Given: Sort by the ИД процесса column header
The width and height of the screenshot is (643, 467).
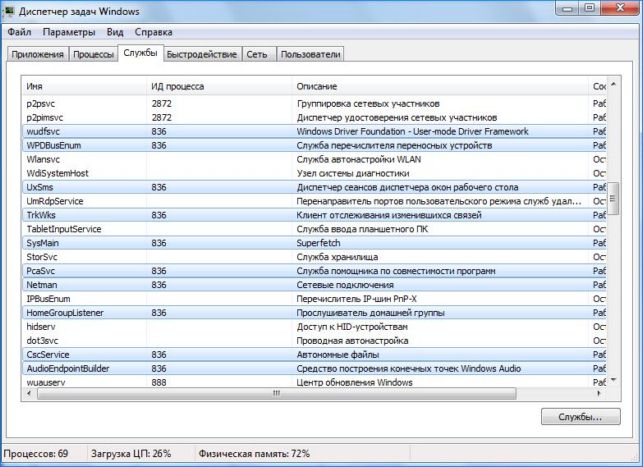Looking at the screenshot, I should click(x=219, y=87).
